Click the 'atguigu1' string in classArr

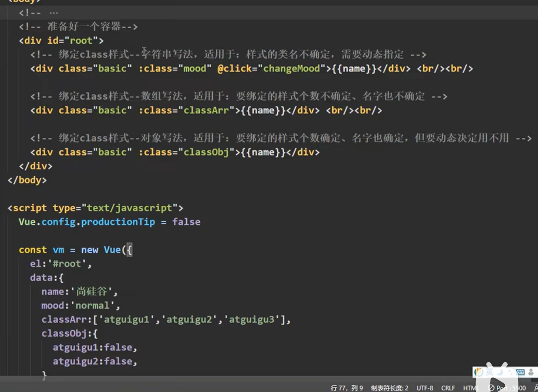(x=127, y=320)
